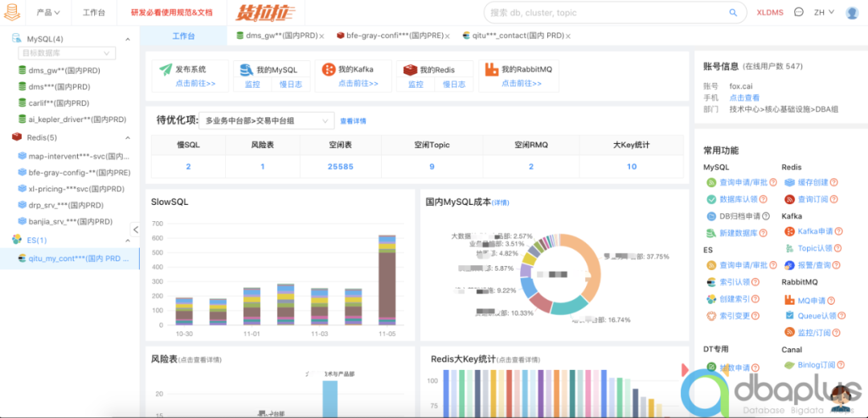Screen dimensions: 868x418
Task: Click the 查询申请/审批 MySQL icon
Action: (711, 182)
